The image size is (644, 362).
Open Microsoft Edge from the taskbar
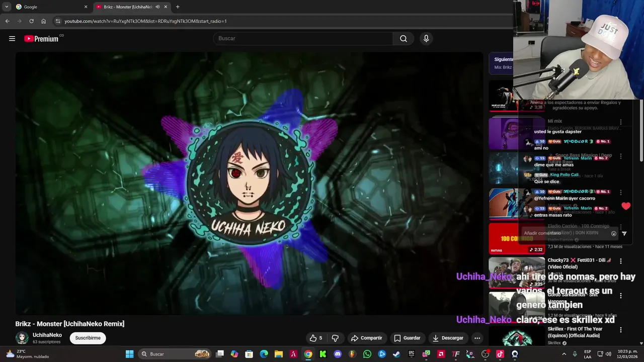click(264, 354)
